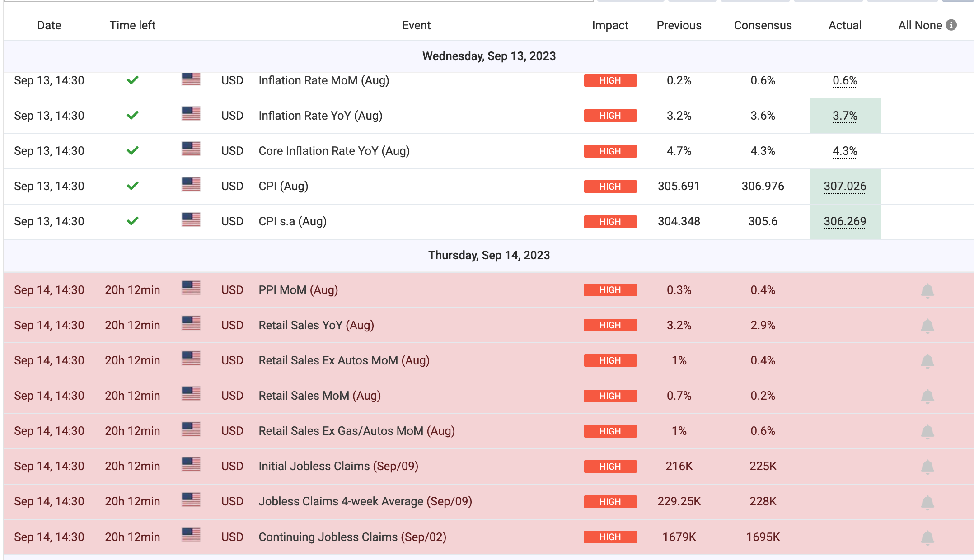The width and height of the screenshot is (974, 560).
Task: Click US flag in Retail Sales YoY row
Action: point(191,323)
